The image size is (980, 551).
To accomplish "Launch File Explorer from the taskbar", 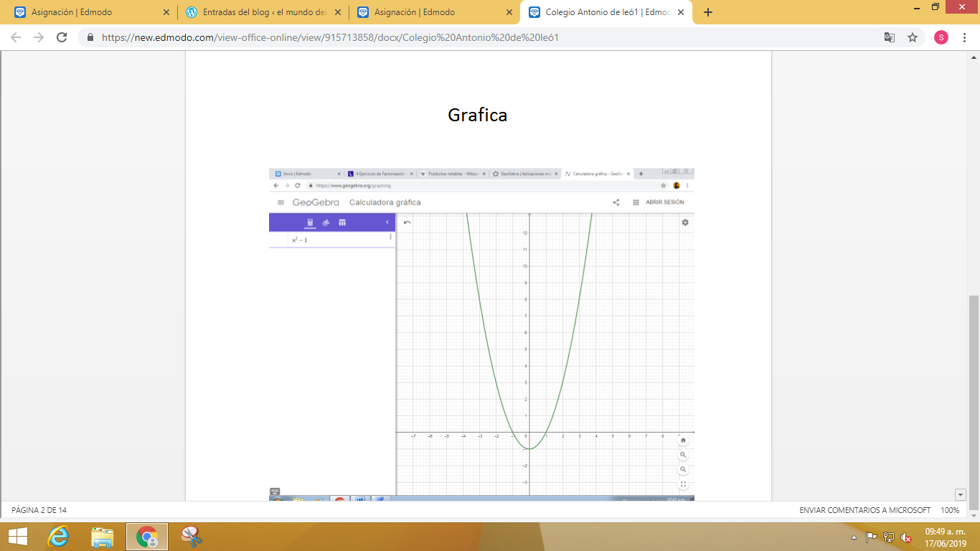I will click(103, 536).
